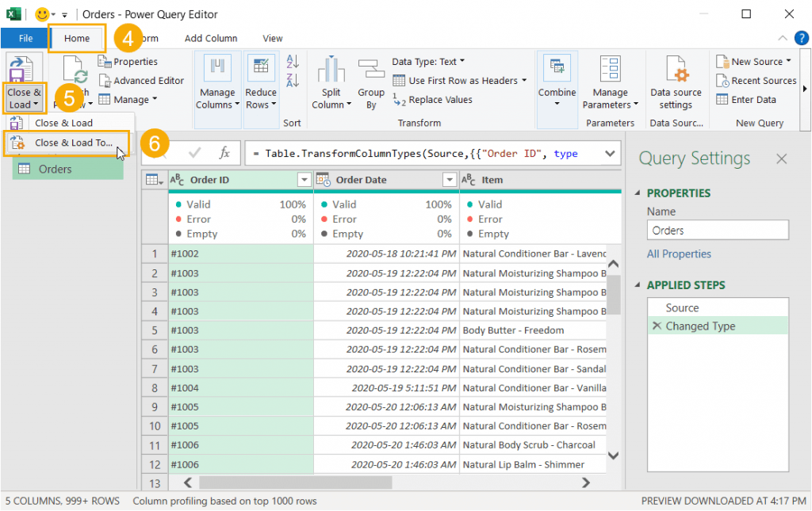
Task: Click the Split Column icon
Action: tap(331, 69)
